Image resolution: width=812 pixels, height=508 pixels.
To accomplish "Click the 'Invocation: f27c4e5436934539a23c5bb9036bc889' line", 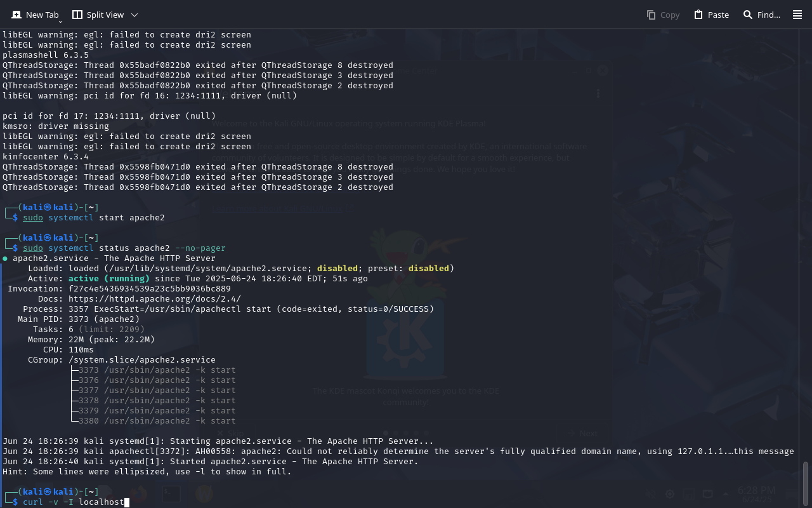I will (119, 289).
